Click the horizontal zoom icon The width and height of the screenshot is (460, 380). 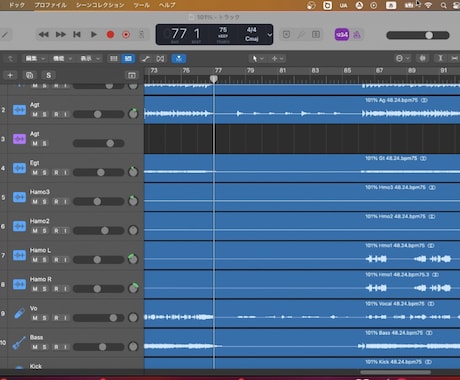454,59
